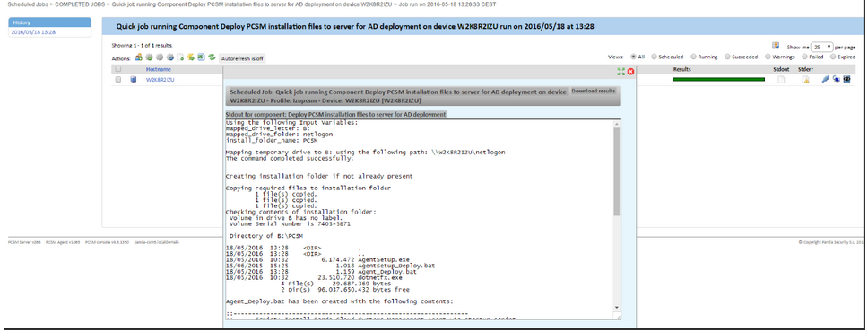Click the Agent_Deploy.bat file line
The width and height of the screenshot is (868, 332).
pos(321,272)
